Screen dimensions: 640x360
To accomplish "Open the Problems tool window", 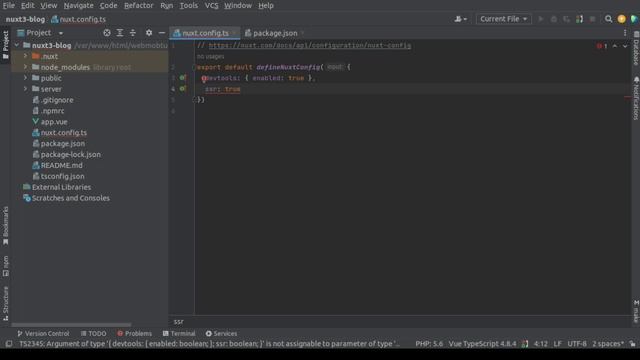I will (134, 333).
